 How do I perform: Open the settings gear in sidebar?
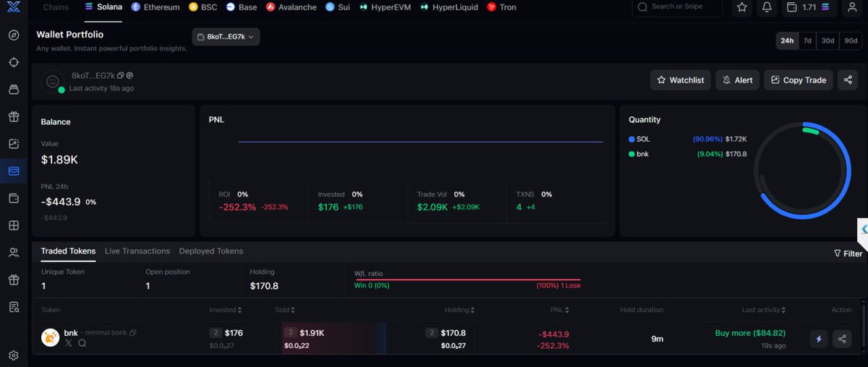click(x=13, y=355)
